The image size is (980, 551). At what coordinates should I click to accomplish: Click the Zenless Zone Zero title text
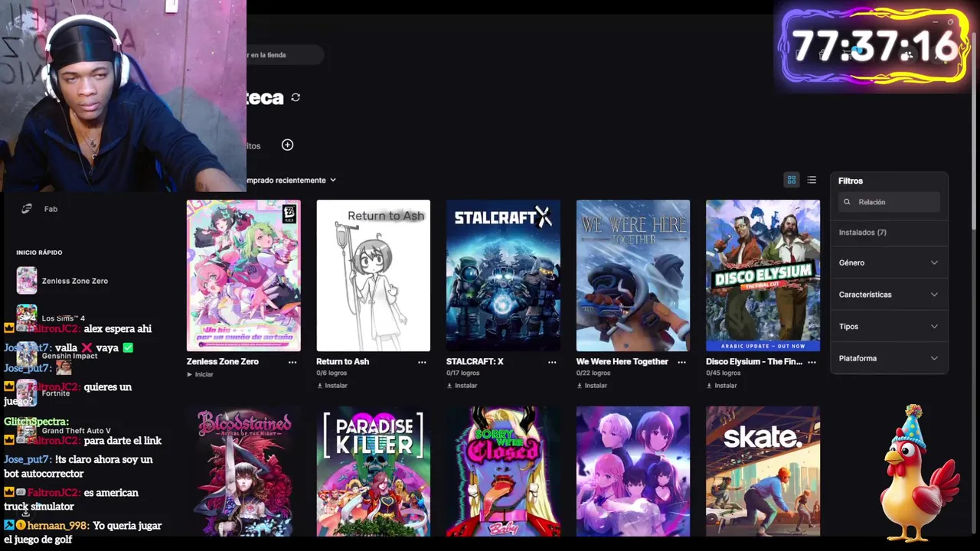[x=223, y=362]
